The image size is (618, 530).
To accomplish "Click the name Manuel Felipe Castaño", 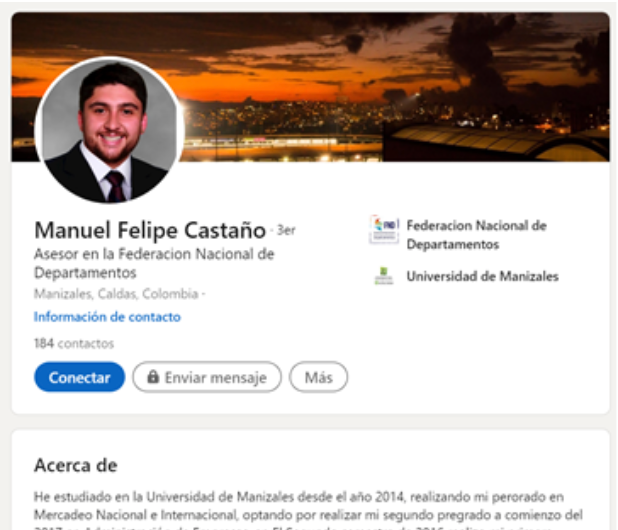I will click(x=150, y=230).
